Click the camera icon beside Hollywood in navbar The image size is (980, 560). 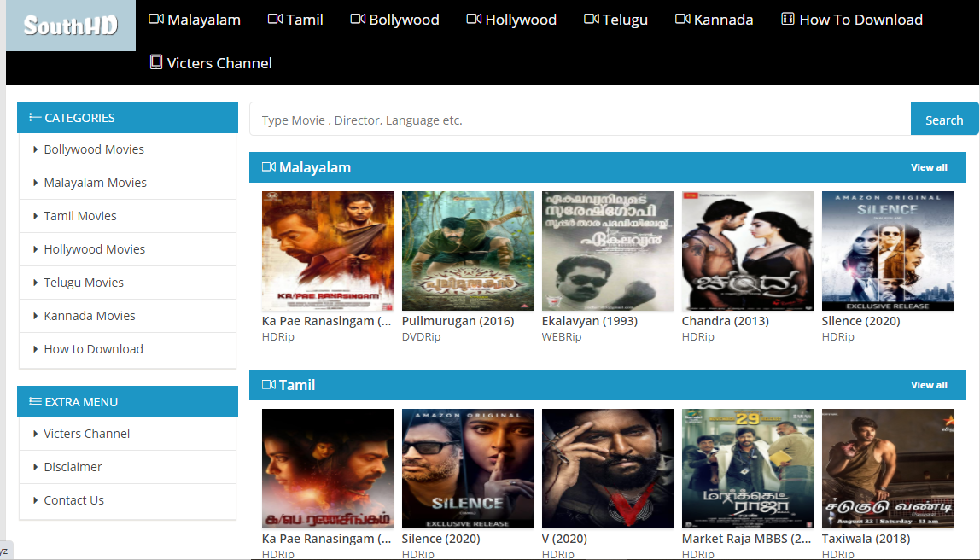click(x=474, y=19)
